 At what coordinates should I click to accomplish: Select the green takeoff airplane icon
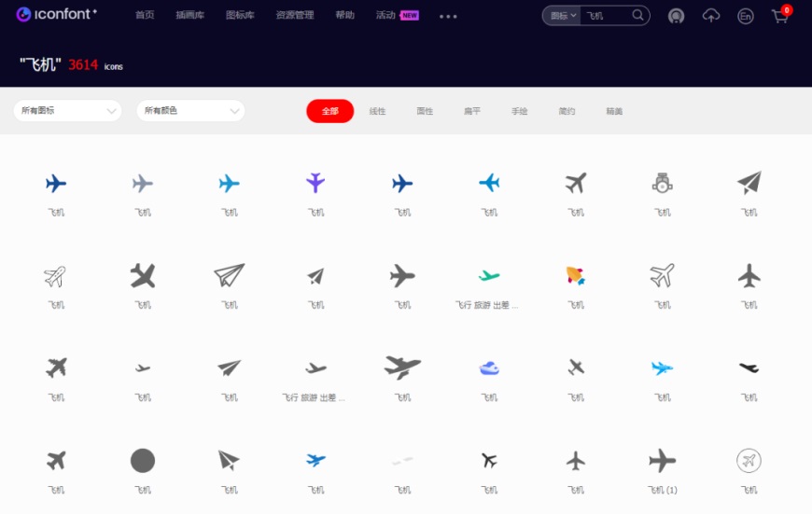pyautogui.click(x=489, y=275)
